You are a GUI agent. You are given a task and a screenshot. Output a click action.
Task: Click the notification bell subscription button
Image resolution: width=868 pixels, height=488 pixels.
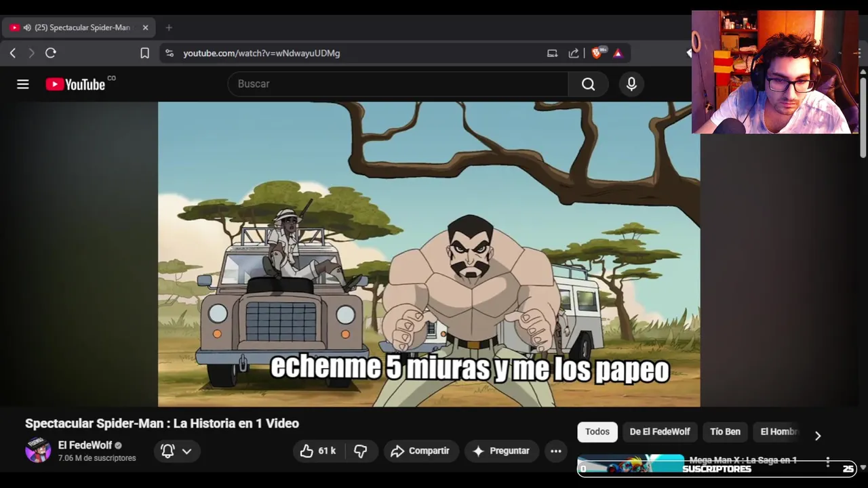pos(176,451)
